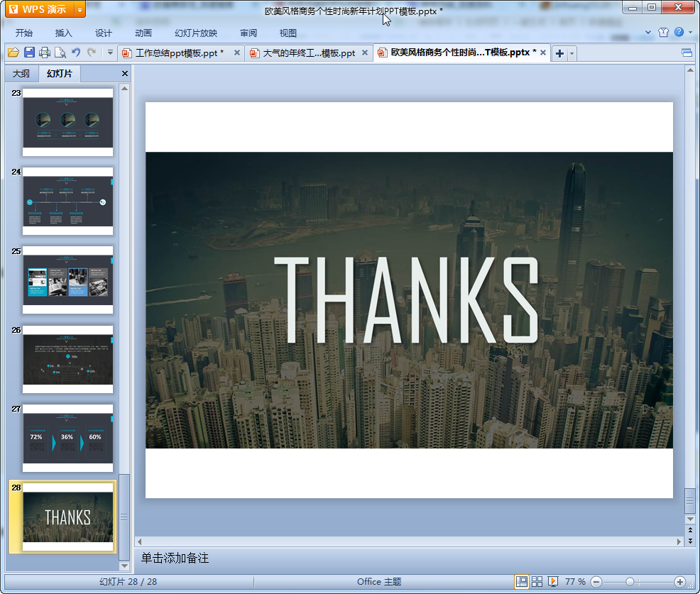Switch to Slide Sorter view
Image resolution: width=700 pixels, height=594 pixels.
coord(537,582)
